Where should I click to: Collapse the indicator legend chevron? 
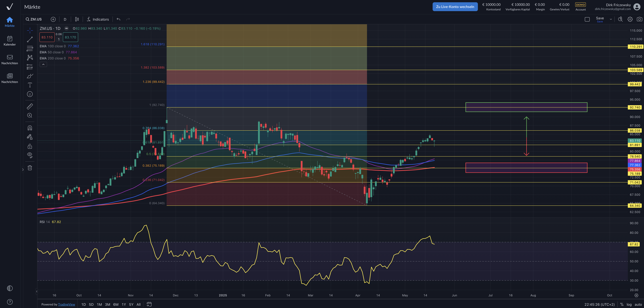pos(43,64)
